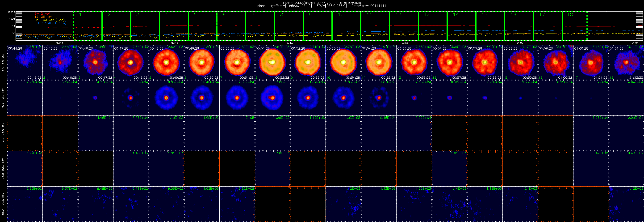Open the 25-50 keV image labeled 1.81E+03

[x=166, y=169]
